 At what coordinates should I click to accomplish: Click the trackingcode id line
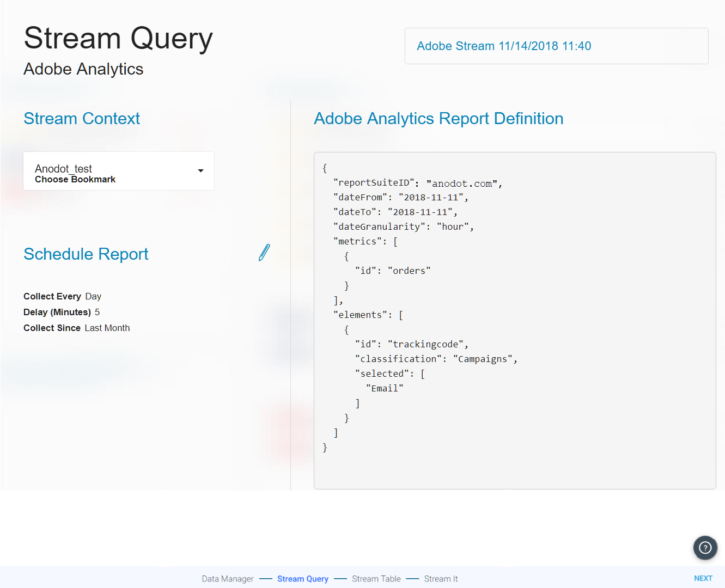coord(412,345)
